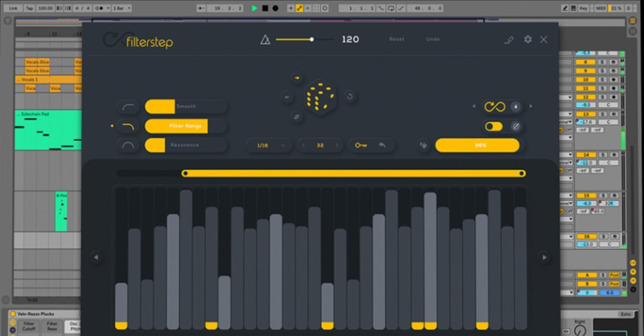
Task: Toggle Post button on return track A
Action: pos(614,275)
